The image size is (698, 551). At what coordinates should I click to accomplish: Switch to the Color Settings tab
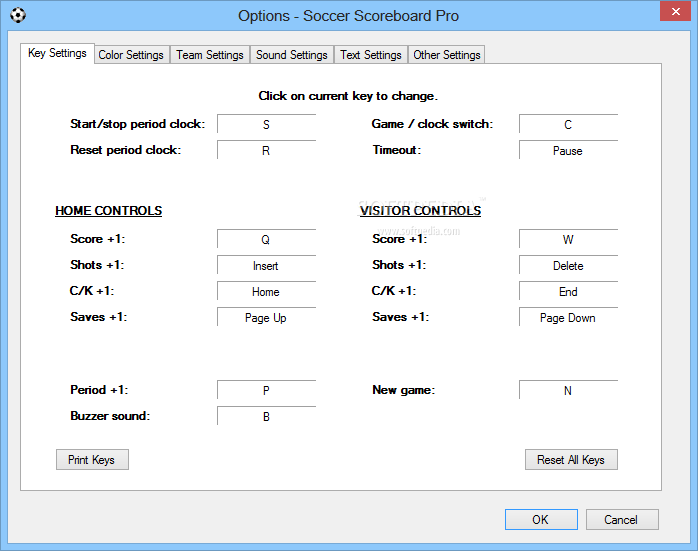tap(131, 55)
